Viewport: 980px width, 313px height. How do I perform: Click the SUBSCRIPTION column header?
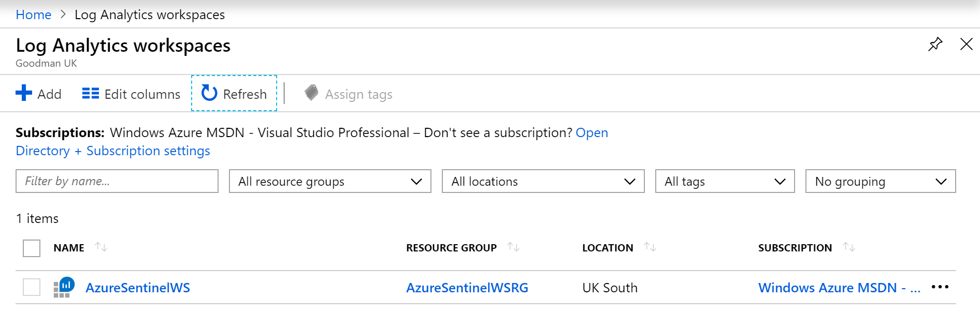click(x=795, y=248)
